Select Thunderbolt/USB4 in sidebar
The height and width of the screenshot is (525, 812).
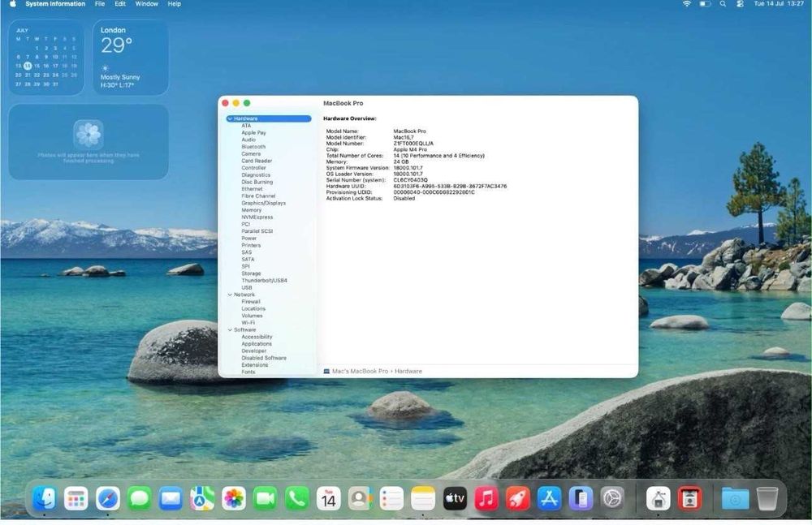click(x=264, y=281)
